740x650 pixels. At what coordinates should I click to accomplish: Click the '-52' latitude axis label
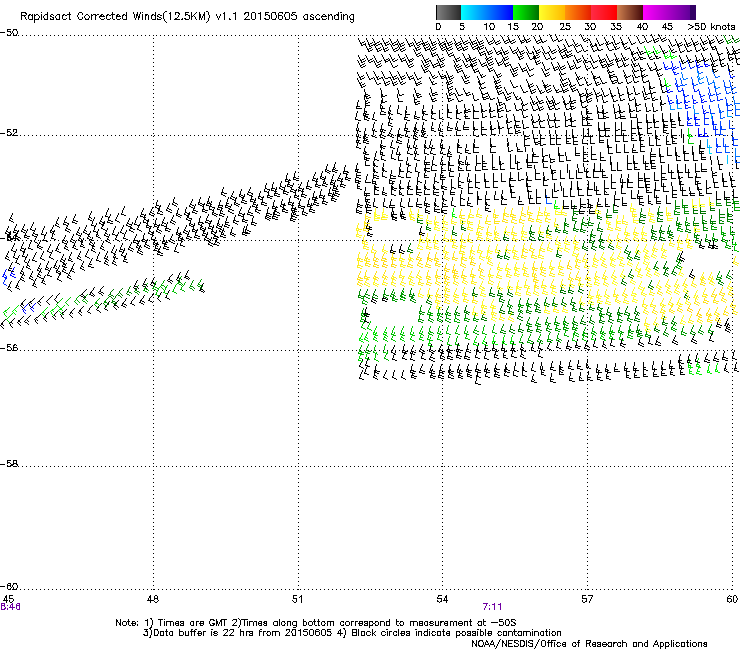click(9, 133)
